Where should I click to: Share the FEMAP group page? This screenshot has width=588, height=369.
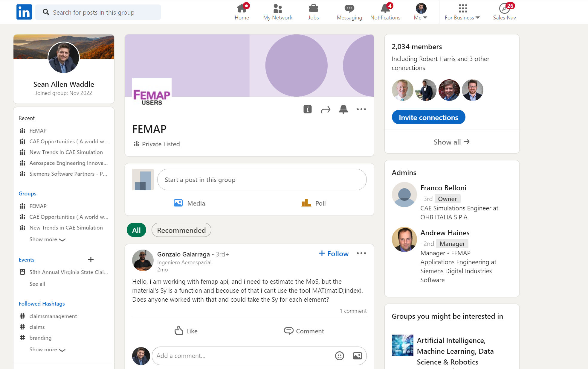point(325,109)
